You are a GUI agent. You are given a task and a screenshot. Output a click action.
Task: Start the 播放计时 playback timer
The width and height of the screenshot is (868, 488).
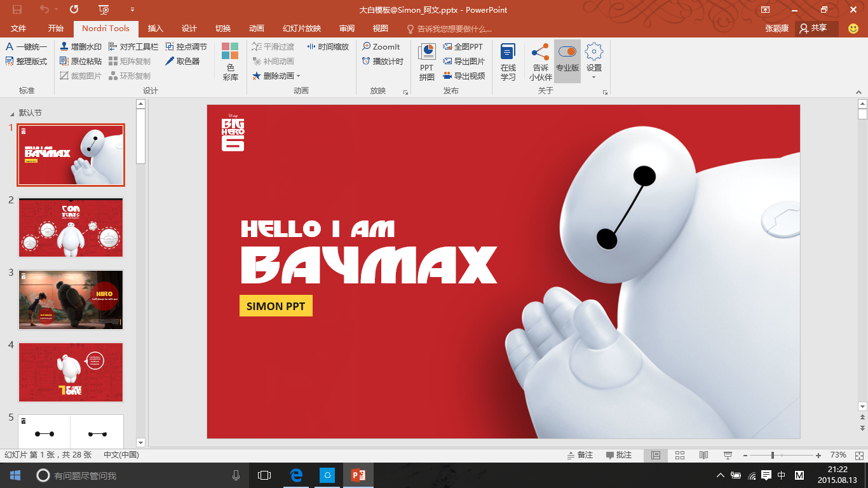[x=383, y=61]
